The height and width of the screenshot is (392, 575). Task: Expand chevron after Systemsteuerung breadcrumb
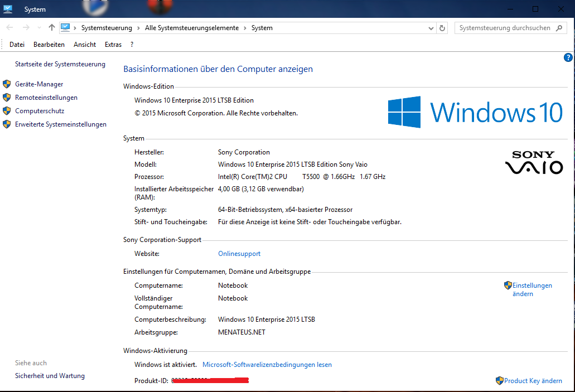(x=138, y=28)
